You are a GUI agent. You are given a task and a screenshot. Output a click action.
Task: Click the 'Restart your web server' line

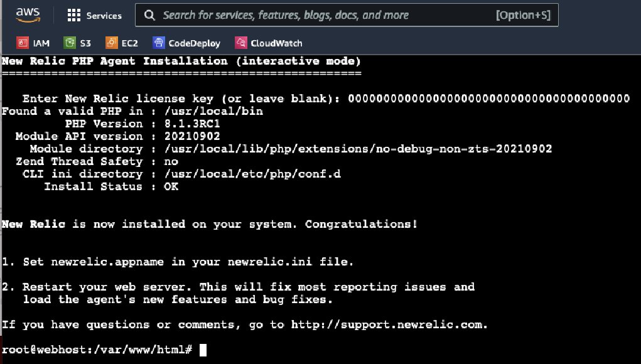click(239, 287)
